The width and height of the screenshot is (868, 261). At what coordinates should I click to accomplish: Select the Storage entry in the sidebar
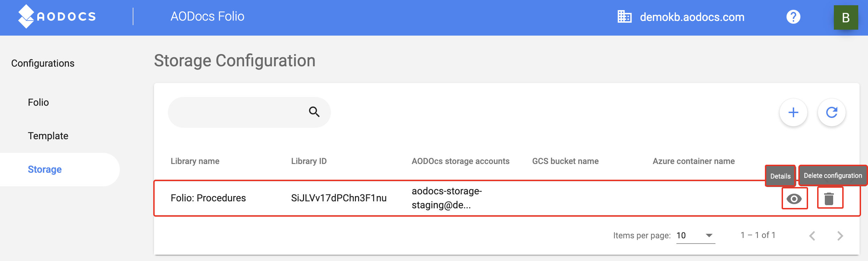pyautogui.click(x=44, y=169)
